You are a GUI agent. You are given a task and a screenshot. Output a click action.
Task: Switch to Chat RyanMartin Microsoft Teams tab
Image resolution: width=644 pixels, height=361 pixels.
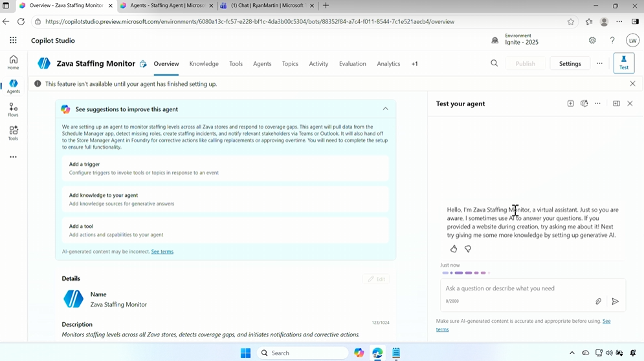[x=267, y=6]
